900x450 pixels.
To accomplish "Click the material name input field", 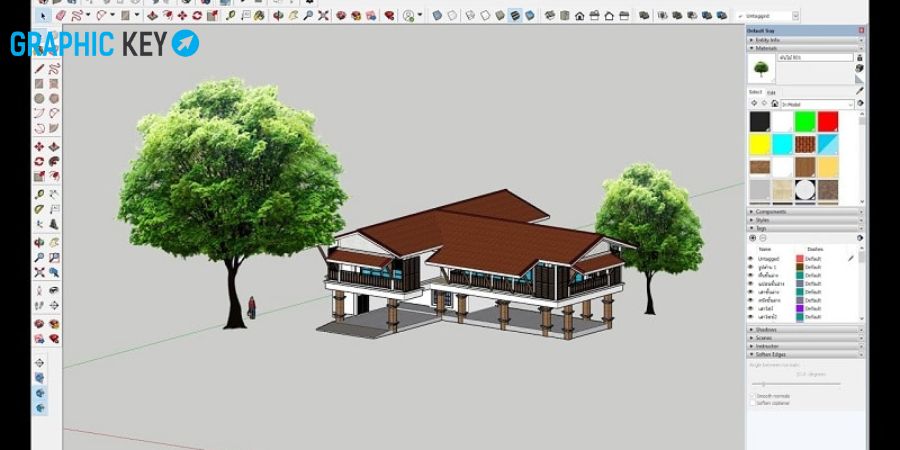I will click(816, 57).
